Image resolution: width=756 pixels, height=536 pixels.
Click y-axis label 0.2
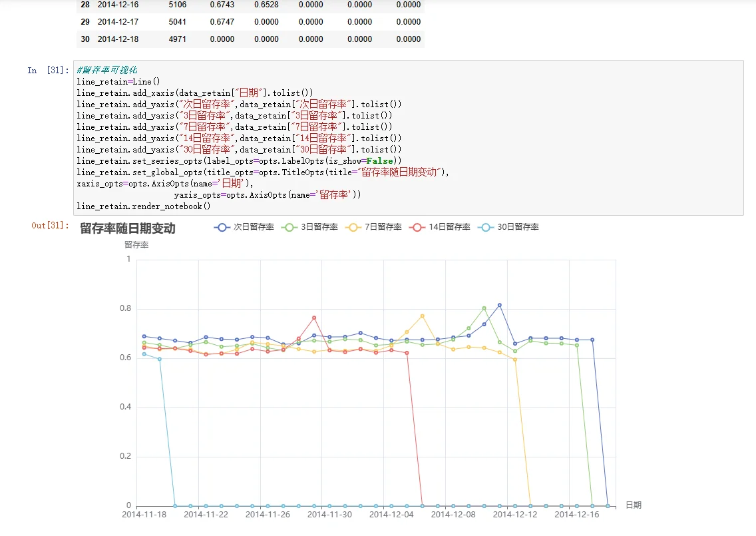pos(125,456)
